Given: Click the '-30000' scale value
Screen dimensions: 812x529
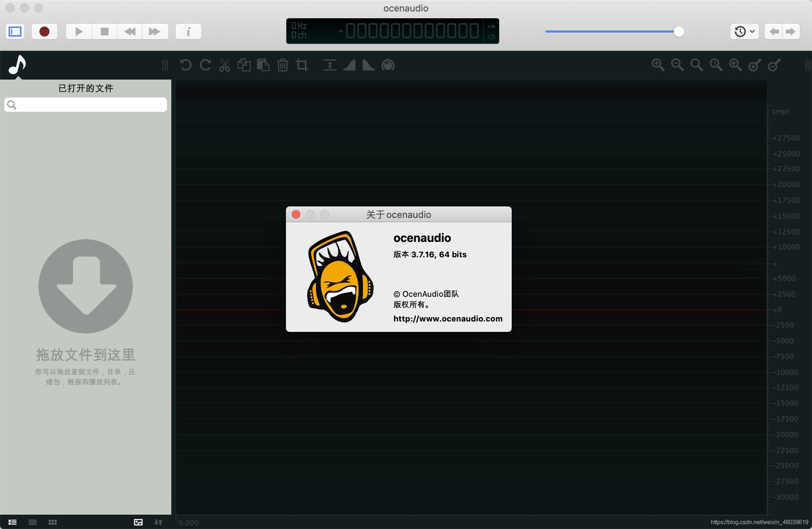Looking at the screenshot, I should (785, 497).
